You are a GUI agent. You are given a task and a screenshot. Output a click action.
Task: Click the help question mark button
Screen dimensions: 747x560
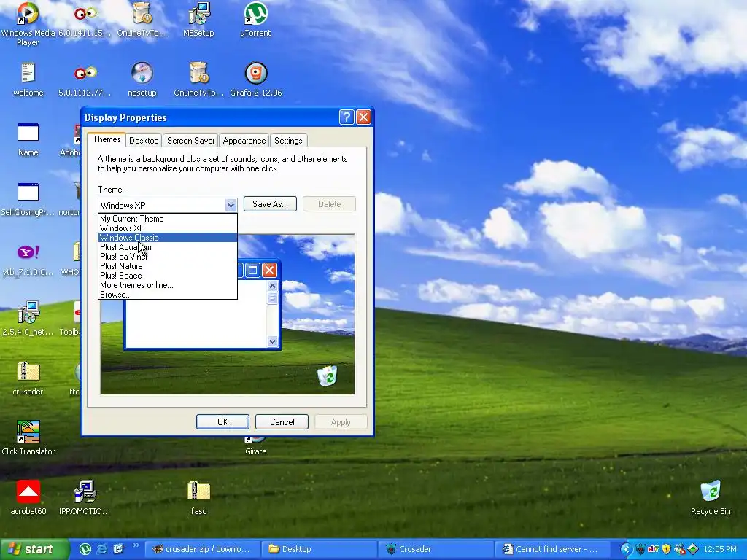coord(347,117)
